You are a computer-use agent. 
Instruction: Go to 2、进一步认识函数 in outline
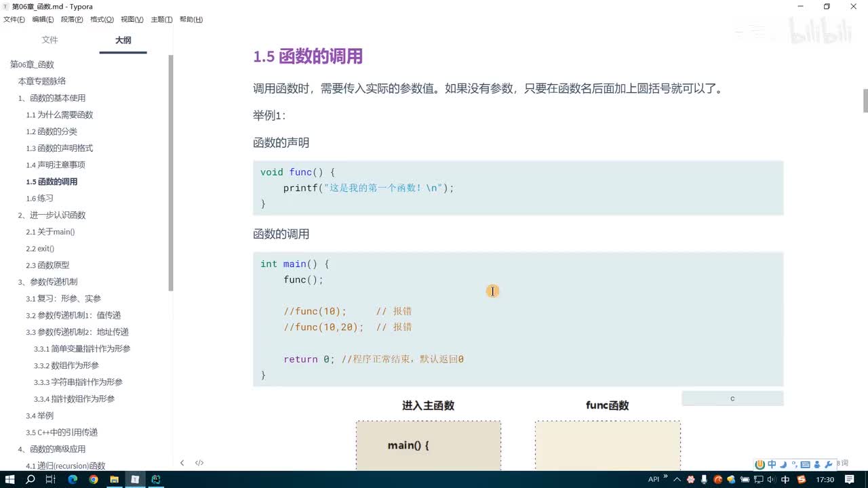coord(52,215)
